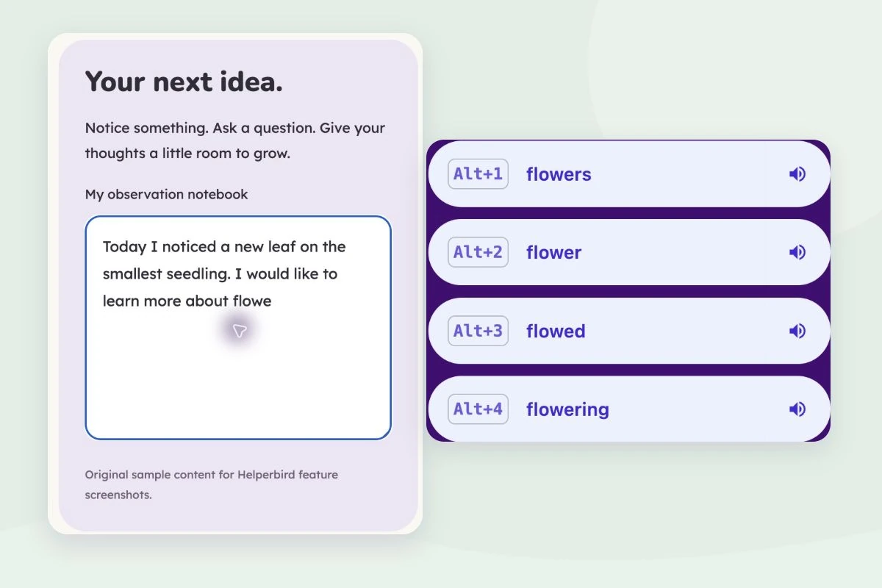
Task: Choose the "flowers" word prediction
Action: [628, 174]
